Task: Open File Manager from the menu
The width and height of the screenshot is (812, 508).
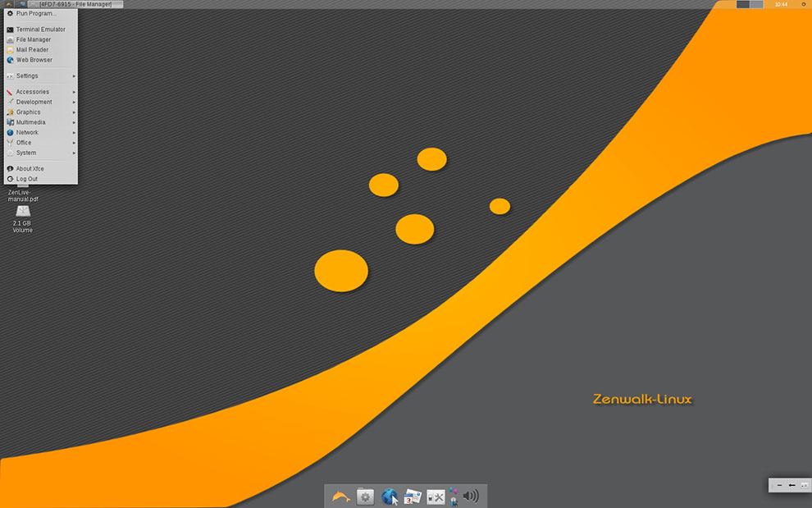Action: click(x=41, y=39)
